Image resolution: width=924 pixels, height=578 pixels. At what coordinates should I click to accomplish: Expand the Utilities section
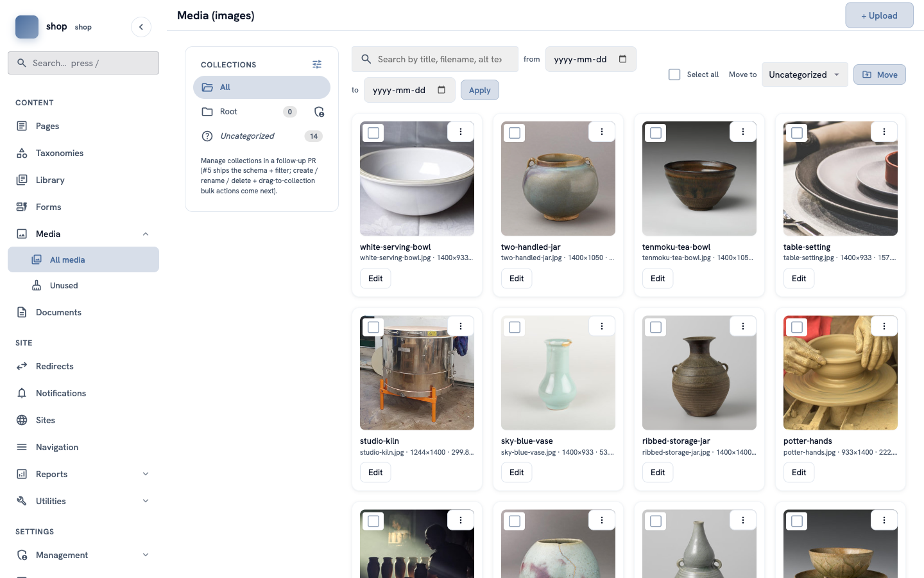83,501
